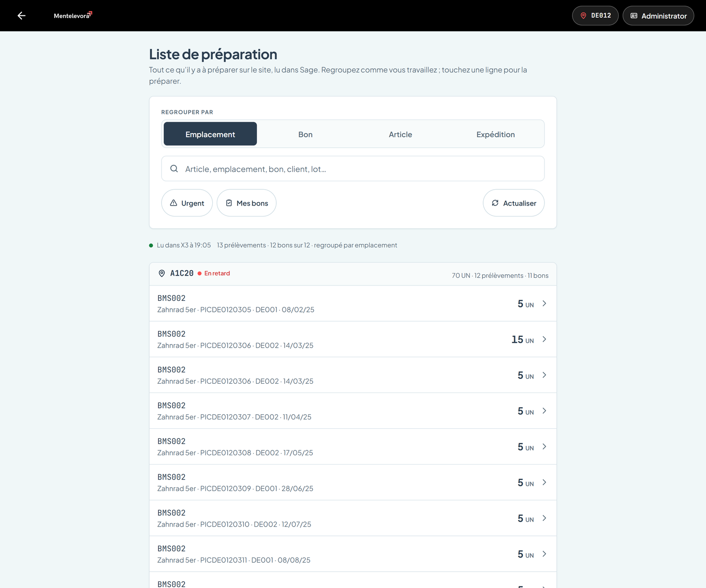Select the A1C20 location header
Image resolution: width=706 pixels, height=588 pixels.
(353, 274)
